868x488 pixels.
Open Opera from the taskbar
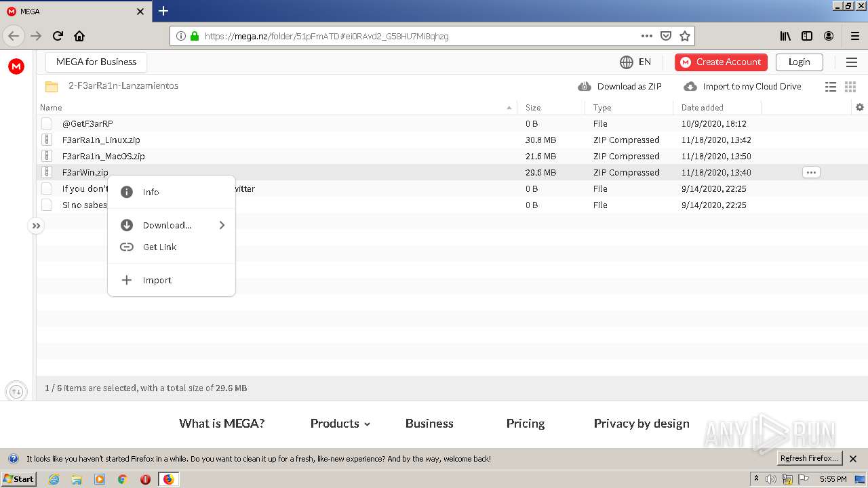(x=145, y=479)
